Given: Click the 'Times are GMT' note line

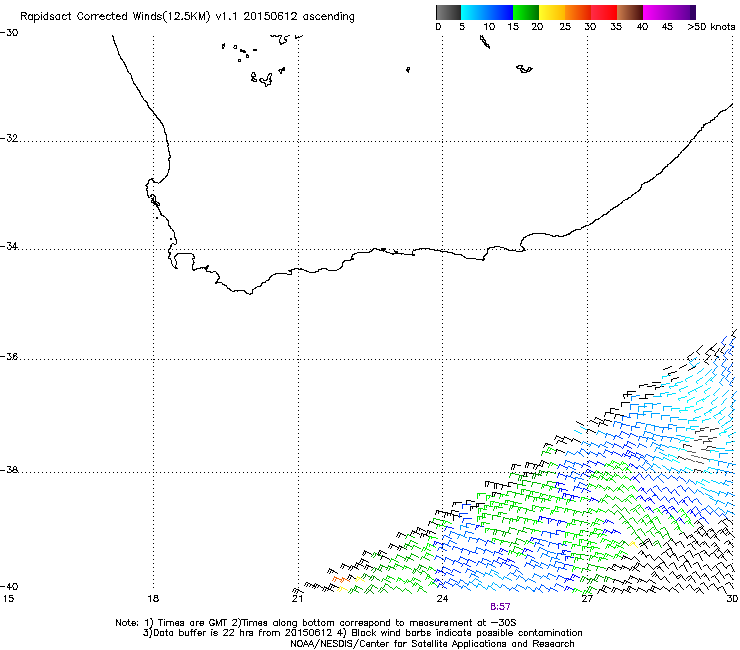Looking at the screenshot, I should coord(316,623).
